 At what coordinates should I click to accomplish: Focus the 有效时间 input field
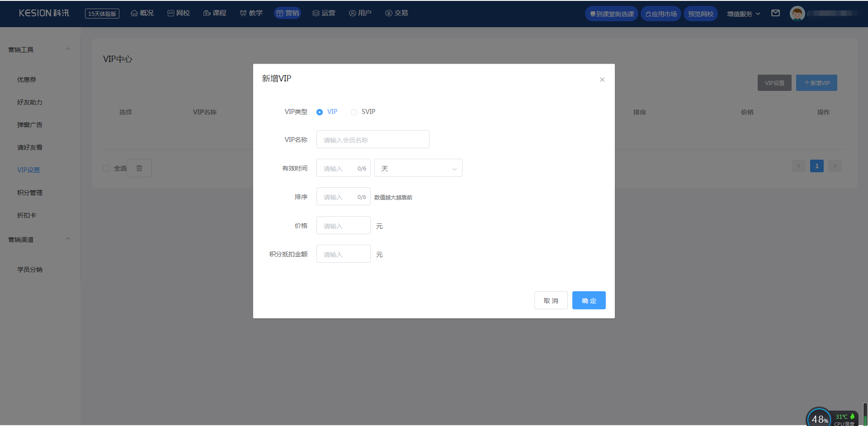click(344, 168)
